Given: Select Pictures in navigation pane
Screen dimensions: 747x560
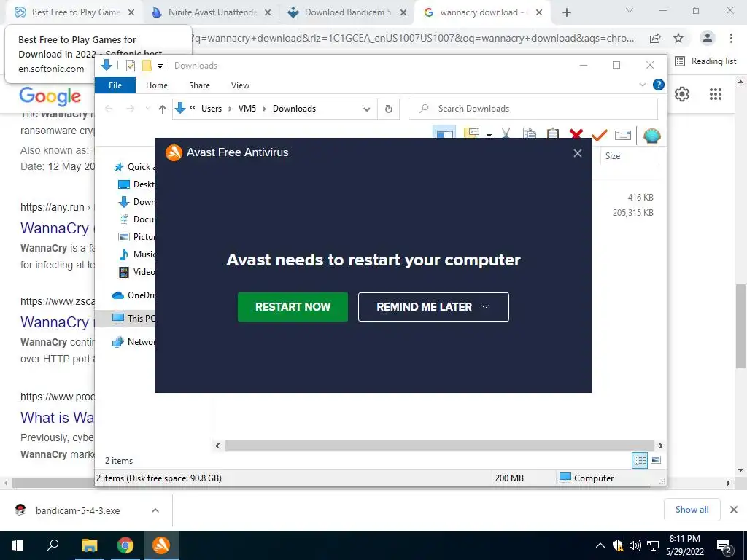Looking at the screenshot, I should [136, 237].
